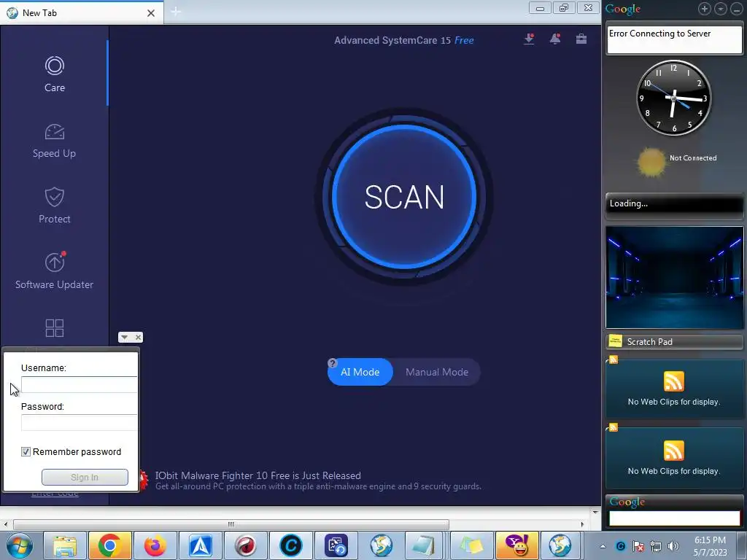Open Windows Explorer from the taskbar

point(65,545)
